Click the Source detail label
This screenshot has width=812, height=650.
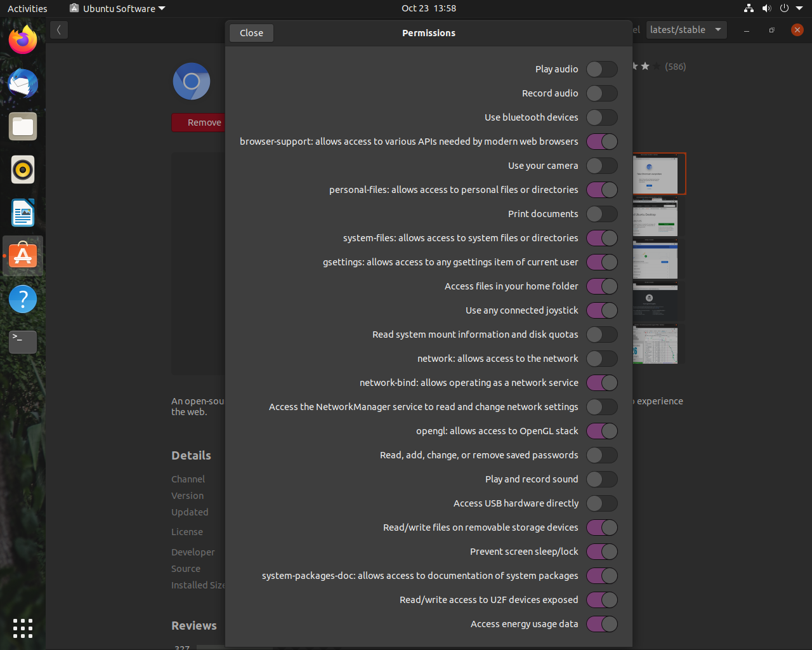point(186,569)
